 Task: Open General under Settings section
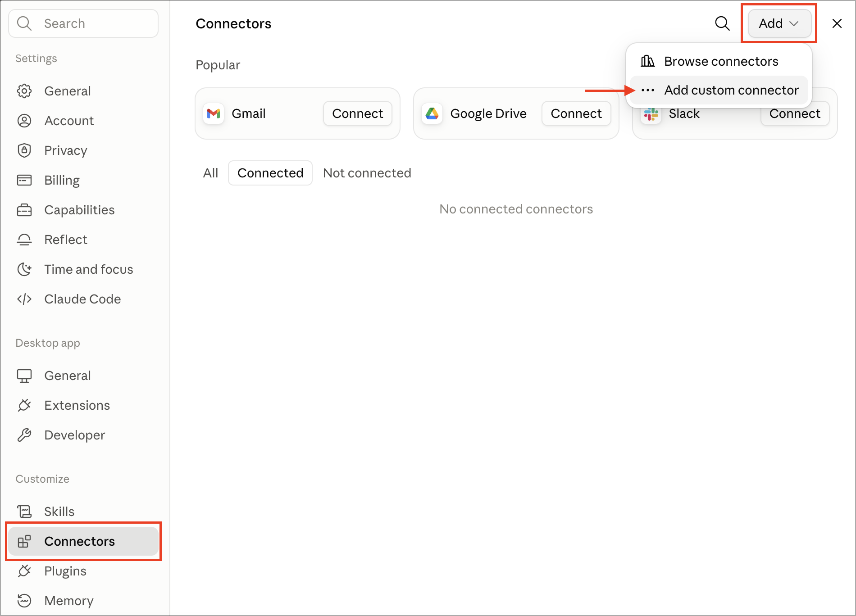pyautogui.click(x=83, y=91)
